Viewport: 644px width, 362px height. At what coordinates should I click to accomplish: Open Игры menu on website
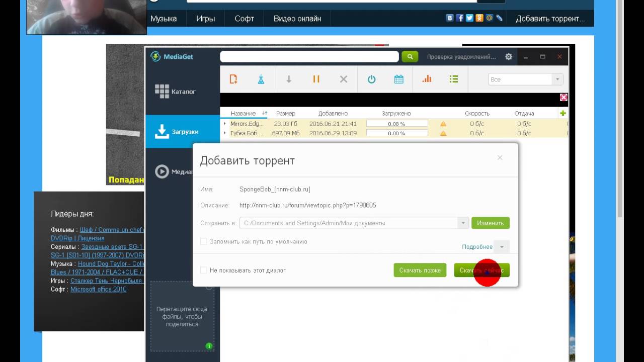(205, 19)
